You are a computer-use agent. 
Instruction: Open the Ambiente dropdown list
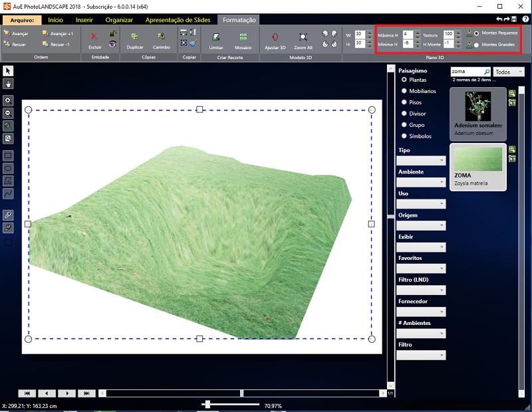(421, 182)
